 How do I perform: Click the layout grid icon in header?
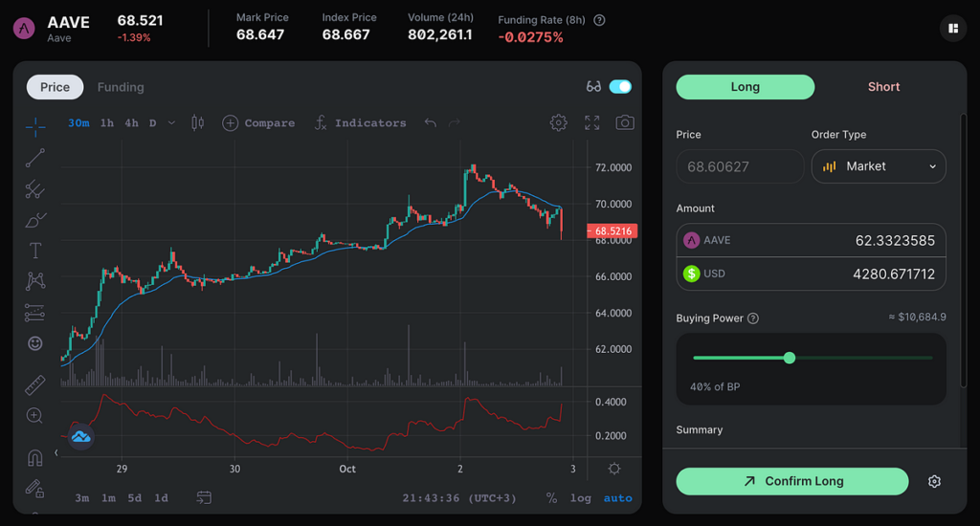pyautogui.click(x=953, y=28)
